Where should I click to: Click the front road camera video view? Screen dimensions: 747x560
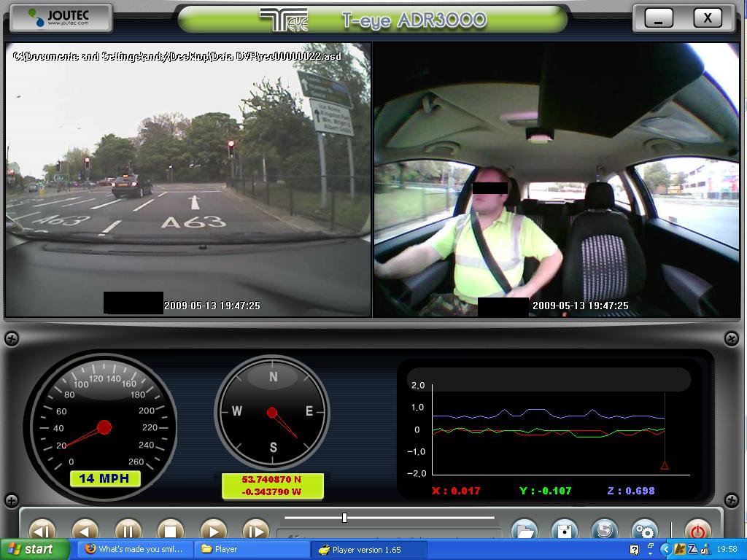188,179
